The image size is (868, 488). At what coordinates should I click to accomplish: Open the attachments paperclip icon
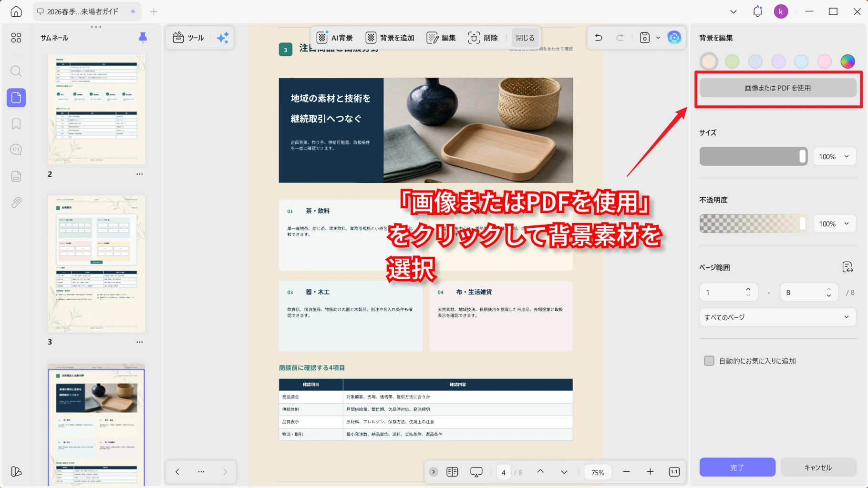[x=16, y=203]
